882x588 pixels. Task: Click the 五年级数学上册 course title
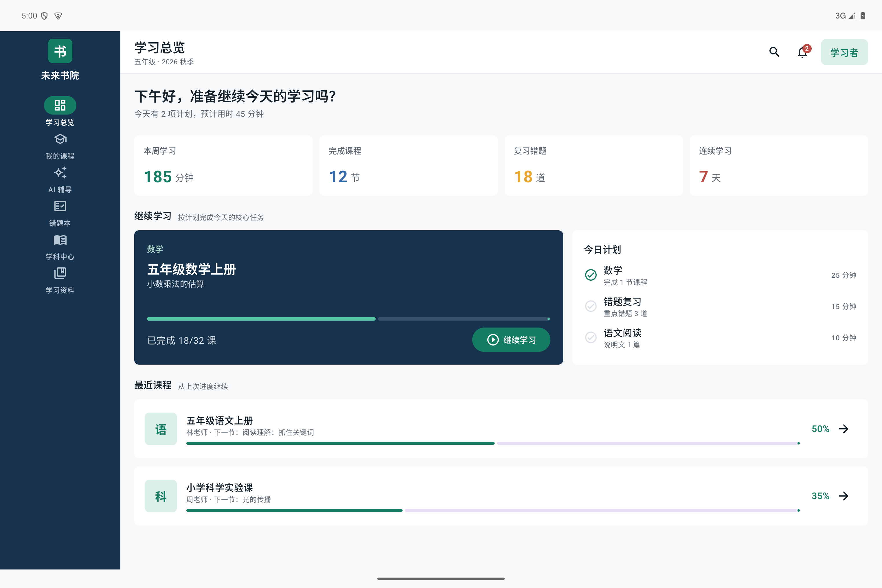pos(191,269)
